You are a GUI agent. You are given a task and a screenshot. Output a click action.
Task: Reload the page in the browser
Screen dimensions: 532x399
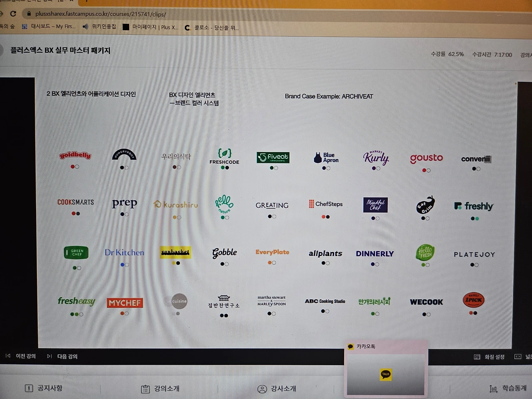[13, 14]
